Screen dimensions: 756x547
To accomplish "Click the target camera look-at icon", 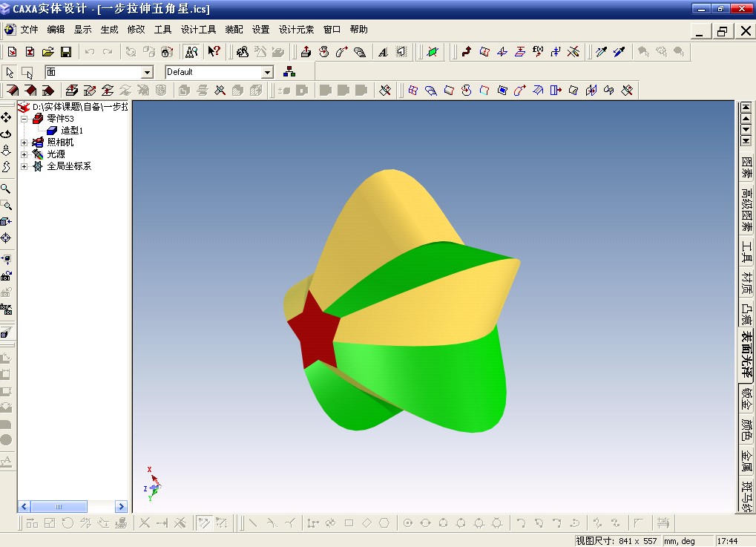I will (x=6, y=238).
